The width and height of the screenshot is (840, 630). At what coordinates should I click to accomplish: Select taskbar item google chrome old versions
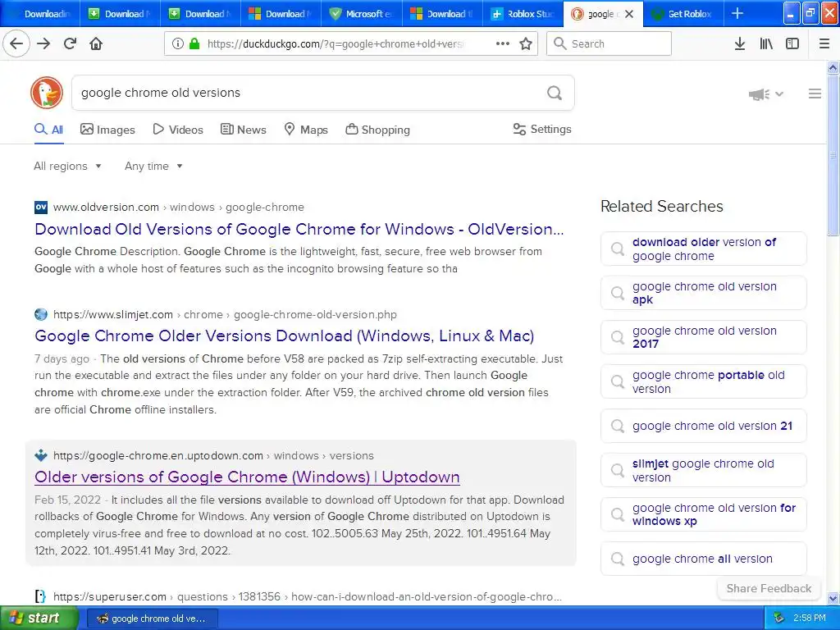point(152,619)
